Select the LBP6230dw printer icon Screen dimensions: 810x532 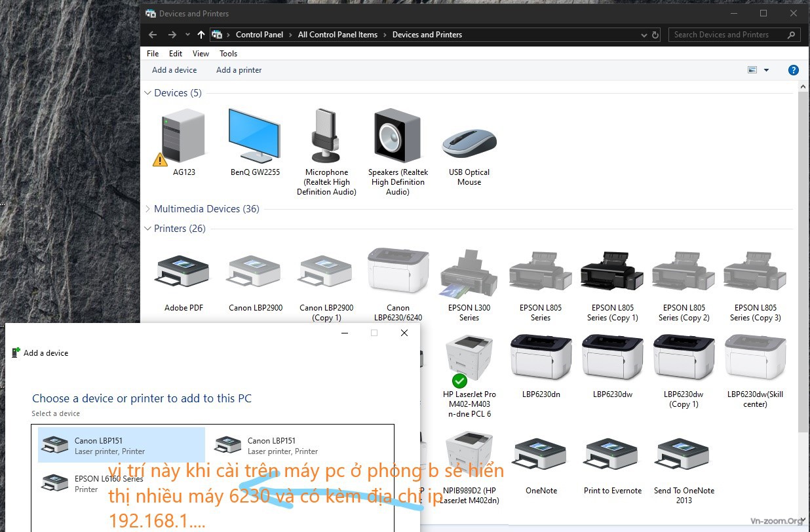[612, 357]
